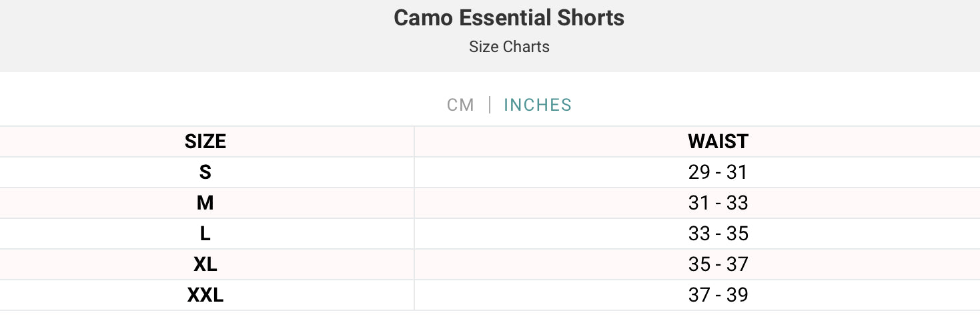Click the 37 - 39 waist value
This screenshot has height=319, width=980.
[718, 295]
